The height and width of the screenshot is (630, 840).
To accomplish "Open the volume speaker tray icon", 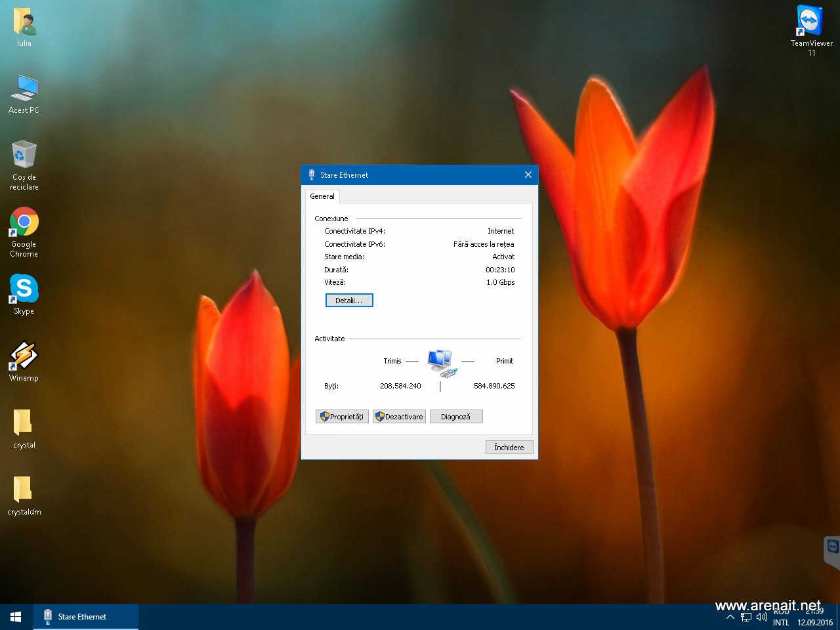I will pyautogui.click(x=761, y=618).
